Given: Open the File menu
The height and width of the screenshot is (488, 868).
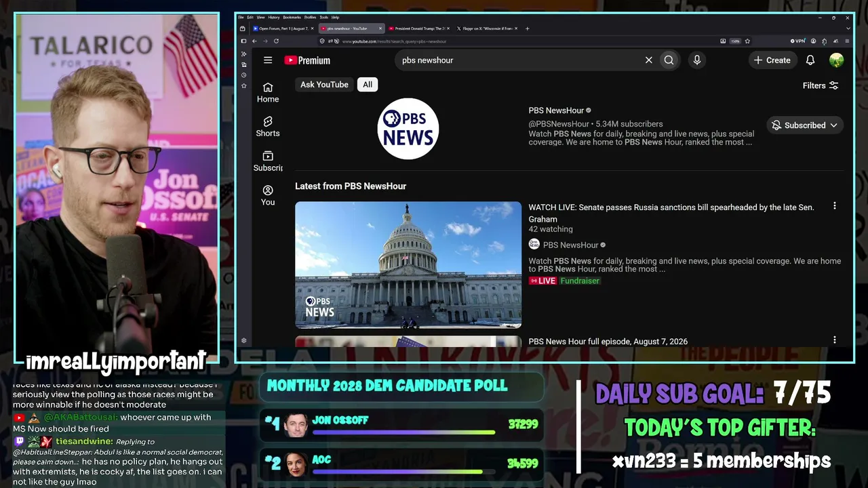Looking at the screenshot, I should [241, 17].
